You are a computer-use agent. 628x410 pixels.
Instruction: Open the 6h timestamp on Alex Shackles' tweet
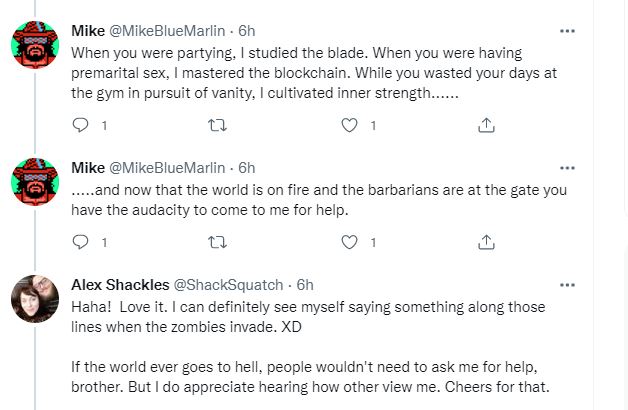pyautogui.click(x=305, y=285)
